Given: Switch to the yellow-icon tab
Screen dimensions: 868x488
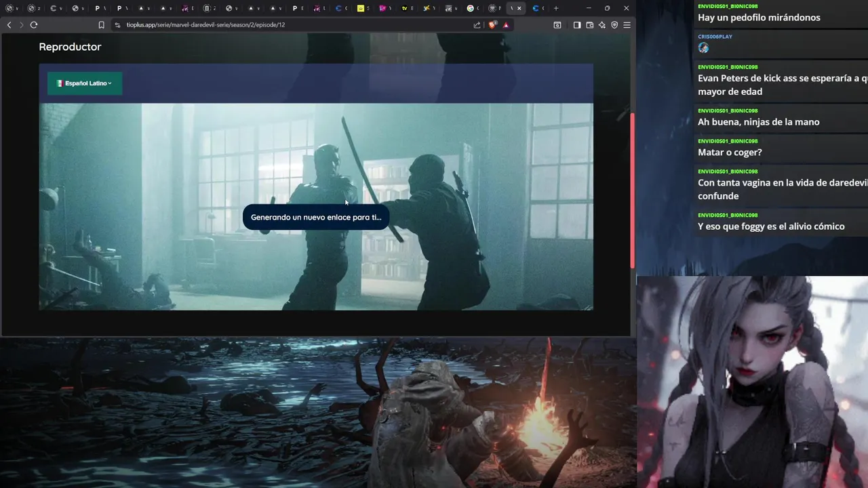Looking at the screenshot, I should (362, 8).
